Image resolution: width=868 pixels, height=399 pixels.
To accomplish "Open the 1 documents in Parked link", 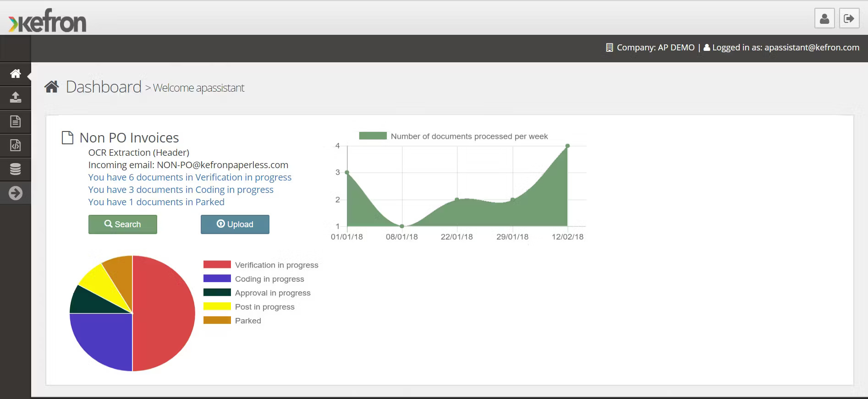I will coord(156,202).
